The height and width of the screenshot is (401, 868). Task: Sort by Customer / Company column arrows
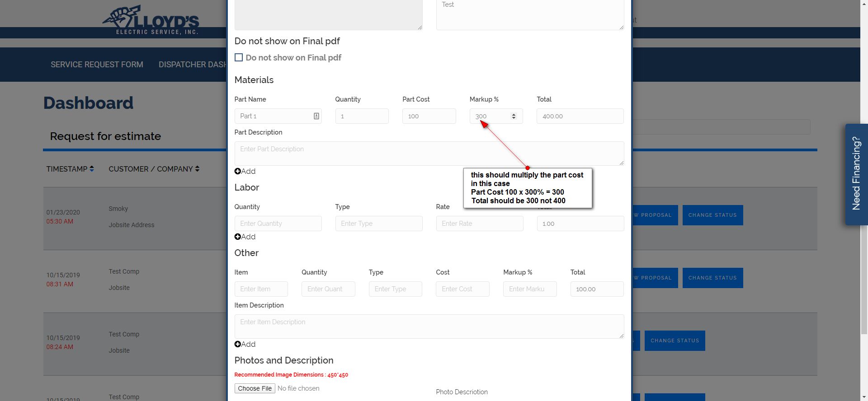click(197, 169)
